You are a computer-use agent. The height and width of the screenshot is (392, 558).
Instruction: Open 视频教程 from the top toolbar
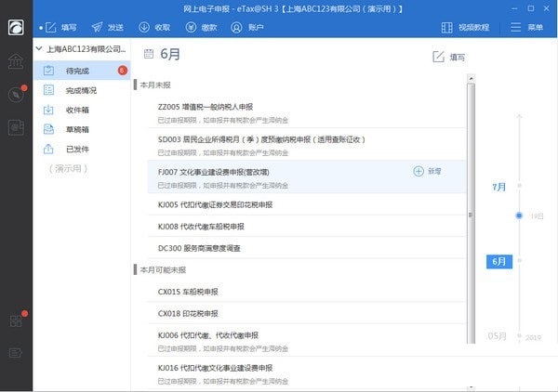pos(465,27)
